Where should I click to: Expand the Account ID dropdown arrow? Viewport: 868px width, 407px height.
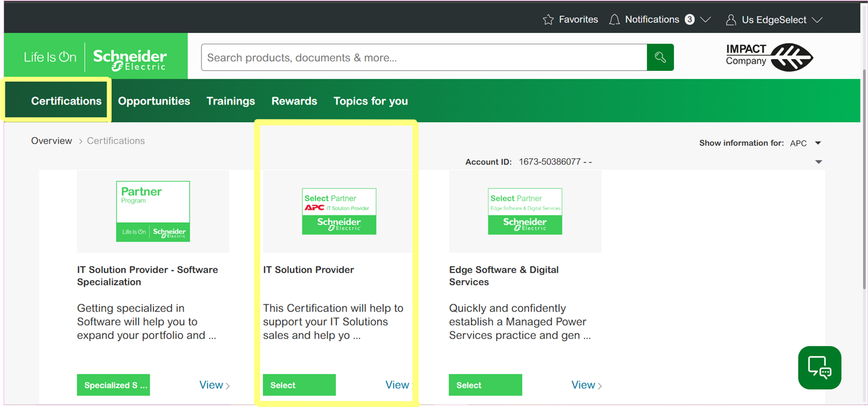pyautogui.click(x=819, y=162)
